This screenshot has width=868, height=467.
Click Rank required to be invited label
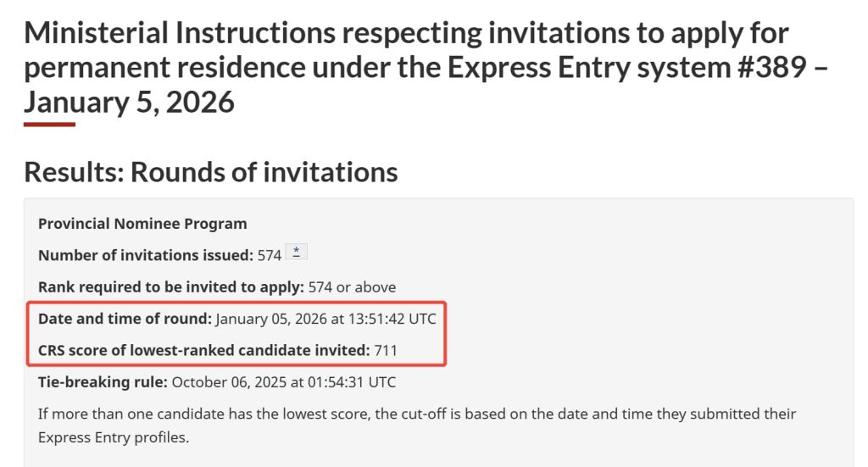pos(170,287)
